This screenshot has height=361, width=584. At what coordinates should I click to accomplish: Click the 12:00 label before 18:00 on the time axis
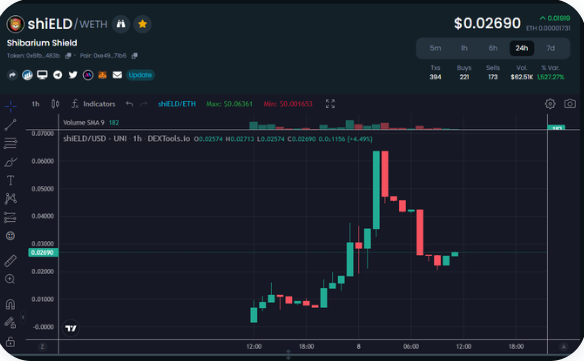pos(254,347)
